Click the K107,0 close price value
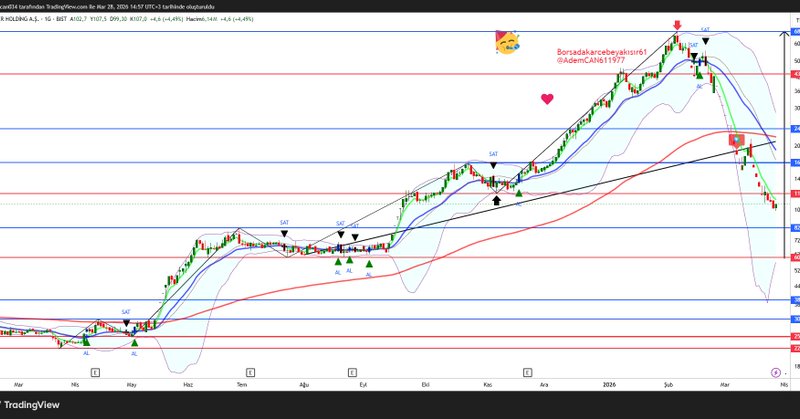 click(x=138, y=19)
